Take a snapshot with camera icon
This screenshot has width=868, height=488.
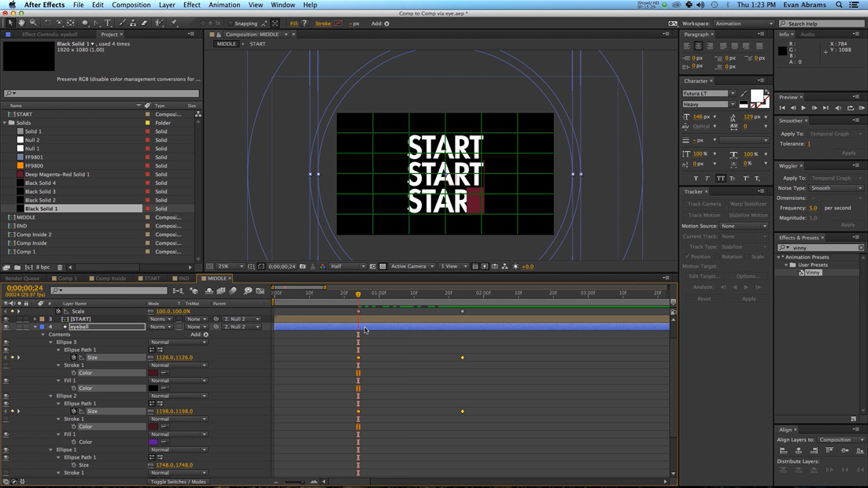(x=302, y=267)
